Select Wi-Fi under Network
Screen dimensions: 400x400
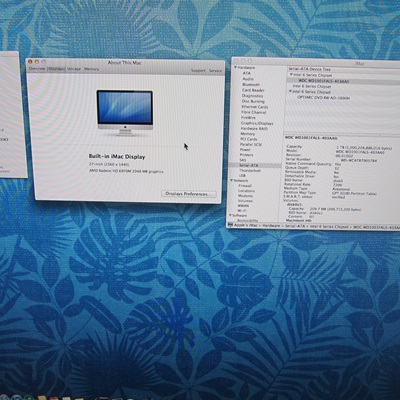[242, 211]
